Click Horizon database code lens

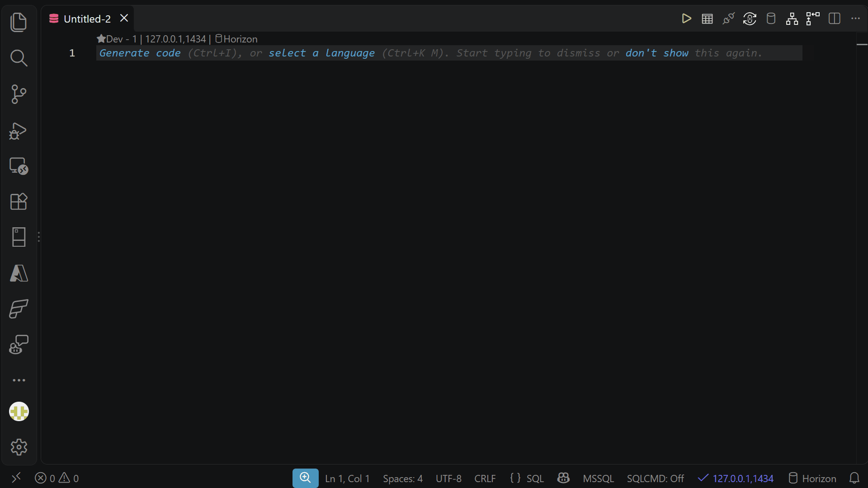[x=236, y=39]
